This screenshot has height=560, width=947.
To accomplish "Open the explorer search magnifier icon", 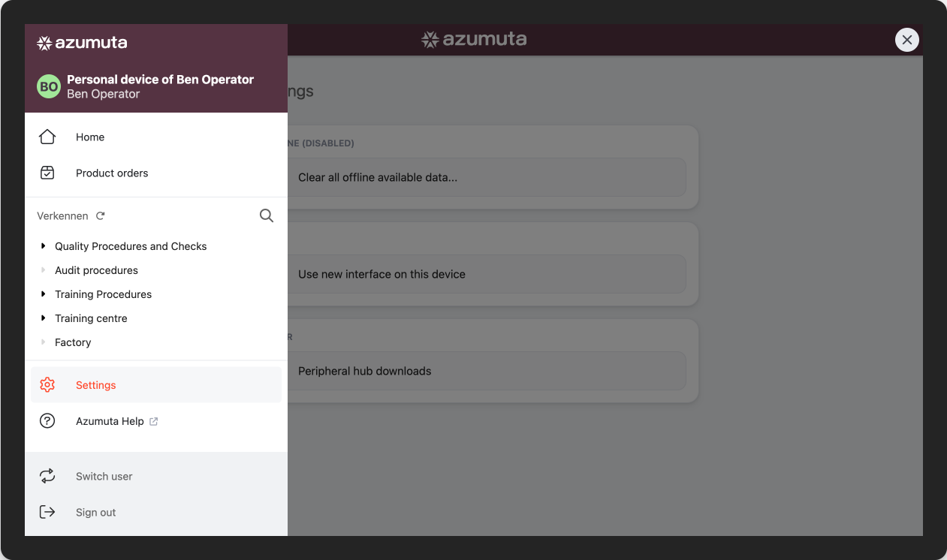I will (x=267, y=215).
